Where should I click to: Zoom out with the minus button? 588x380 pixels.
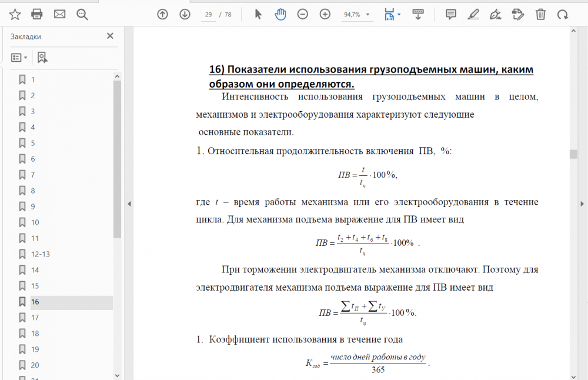pos(303,15)
